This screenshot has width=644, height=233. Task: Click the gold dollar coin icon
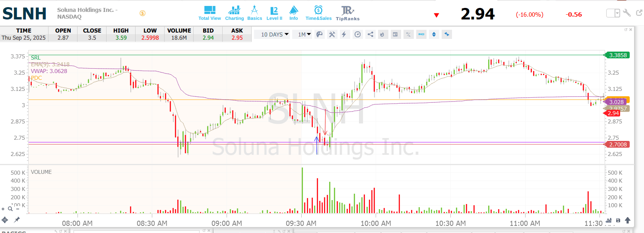(142, 13)
